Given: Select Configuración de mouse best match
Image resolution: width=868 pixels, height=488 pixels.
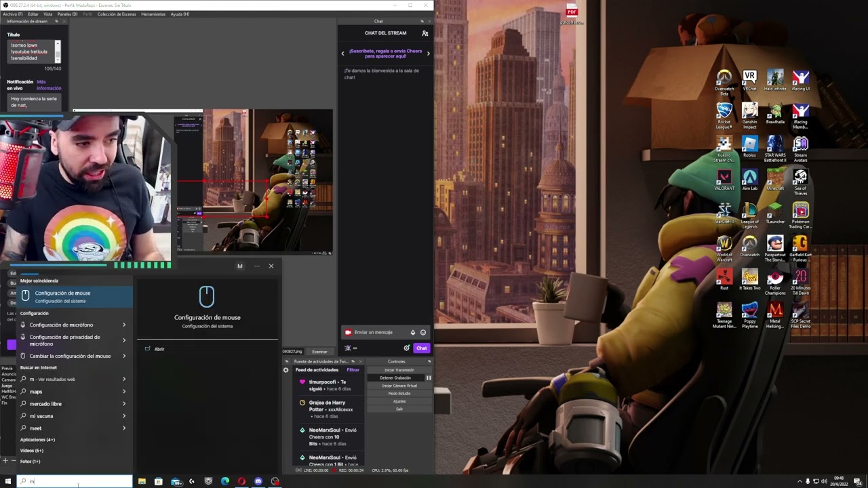Looking at the screenshot, I should 75,296.
